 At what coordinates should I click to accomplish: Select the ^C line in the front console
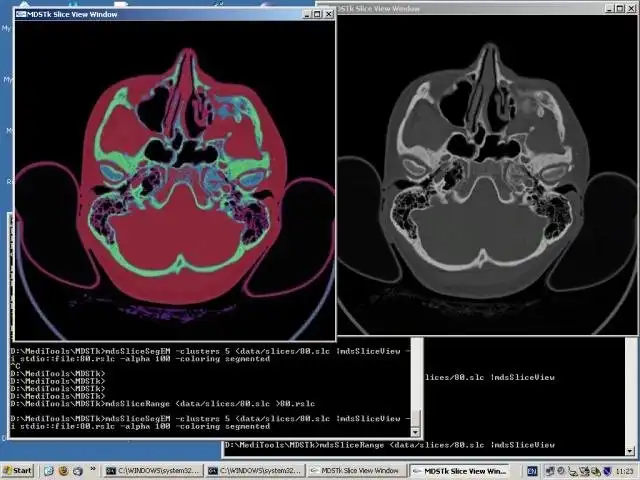[x=16, y=366]
